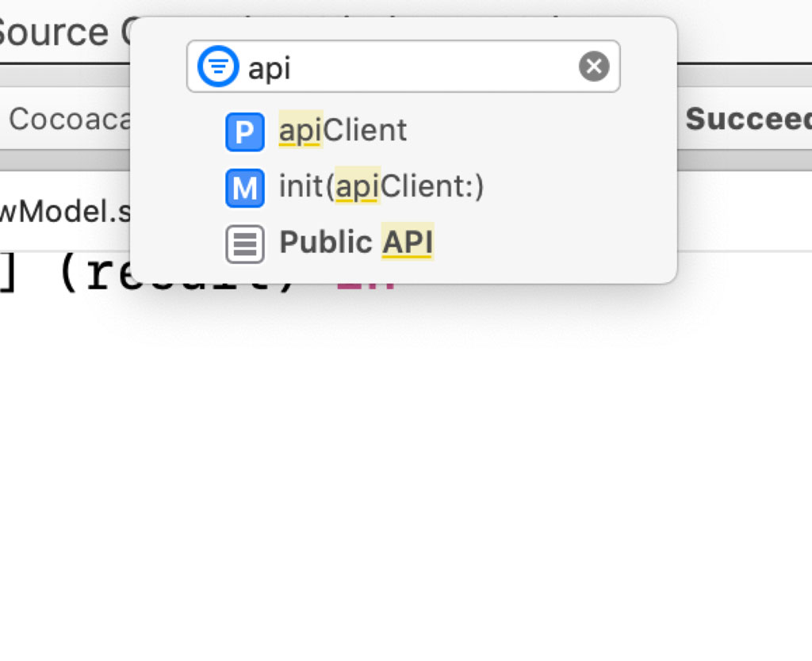Select the apiClient property result
This screenshot has height=661, width=812.
(343, 130)
